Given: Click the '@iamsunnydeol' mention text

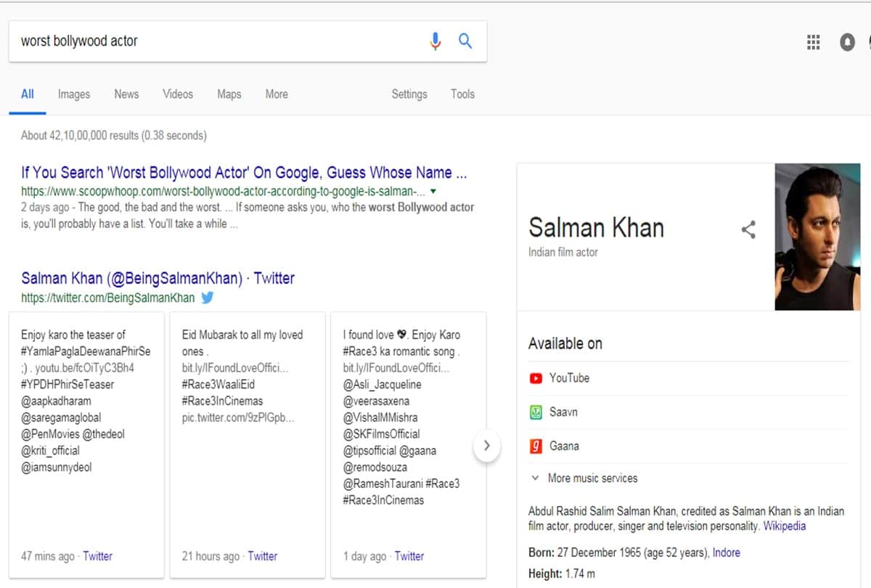Looking at the screenshot, I should click(x=57, y=467).
